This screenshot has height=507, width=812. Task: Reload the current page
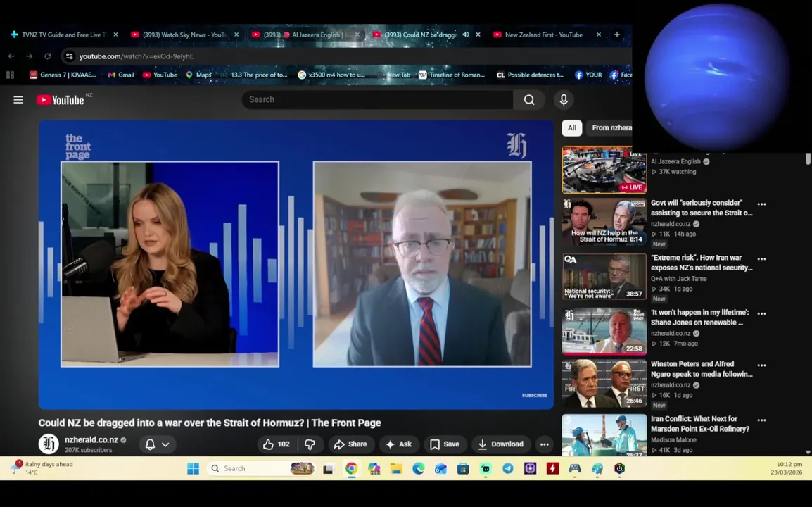tap(48, 56)
